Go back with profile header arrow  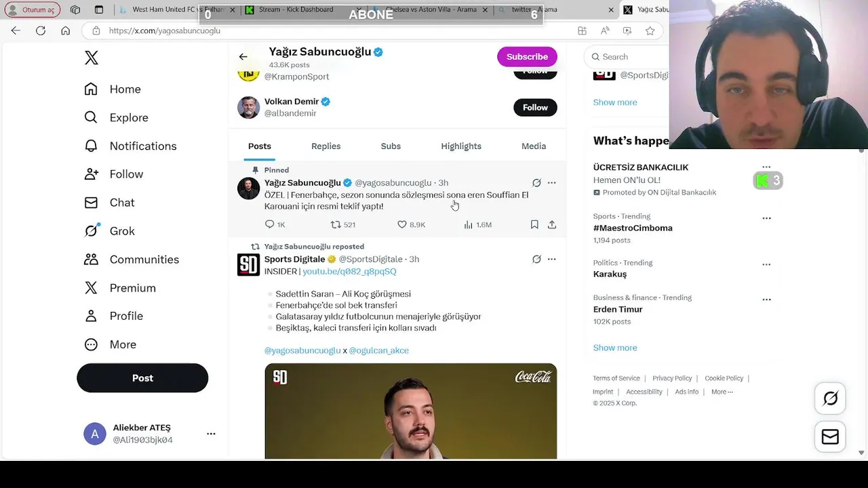point(243,57)
